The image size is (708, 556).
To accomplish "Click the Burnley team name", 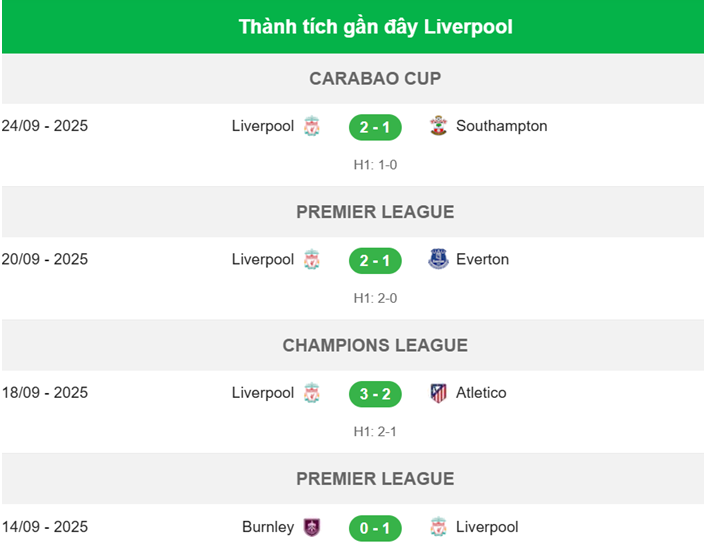I will pyautogui.click(x=268, y=527).
